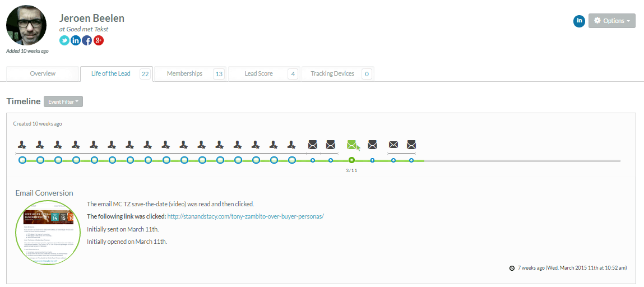The image size is (644, 287).
Task: Click the round LinkedIn button beside Options
Action: click(579, 21)
